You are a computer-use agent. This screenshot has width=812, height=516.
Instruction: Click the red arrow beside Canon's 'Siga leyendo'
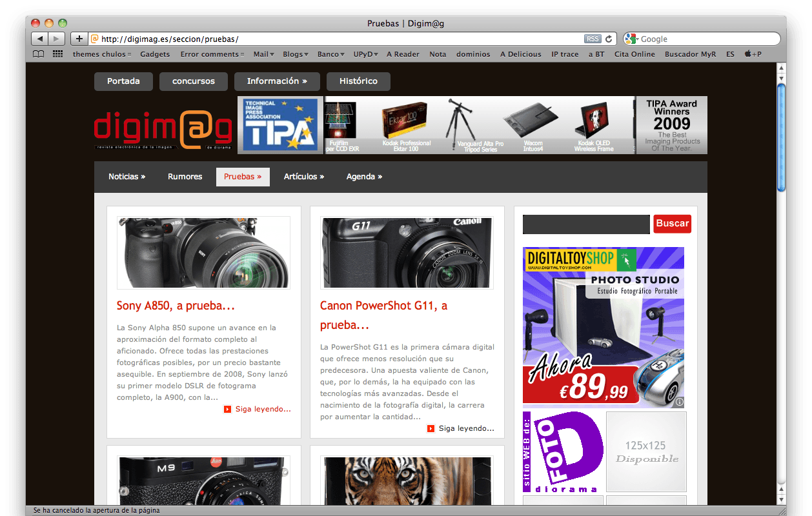click(x=431, y=428)
